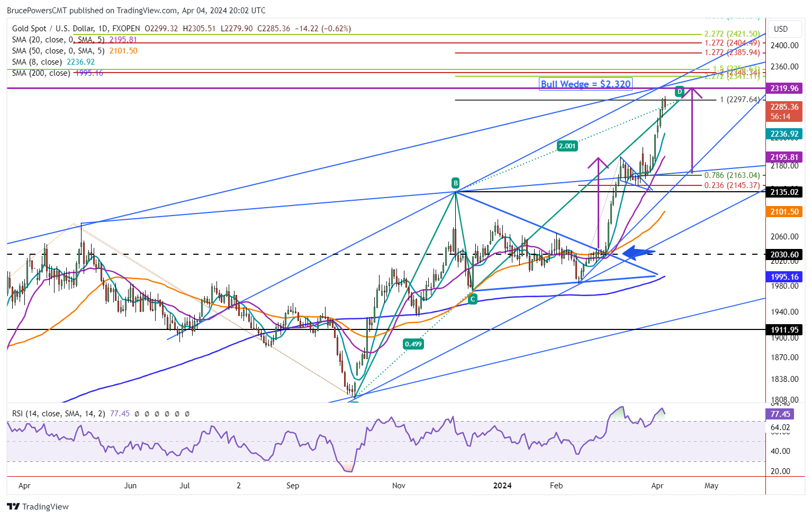The height and width of the screenshot is (518, 812).
Task: Open the USD currency selector
Action: tap(784, 29)
